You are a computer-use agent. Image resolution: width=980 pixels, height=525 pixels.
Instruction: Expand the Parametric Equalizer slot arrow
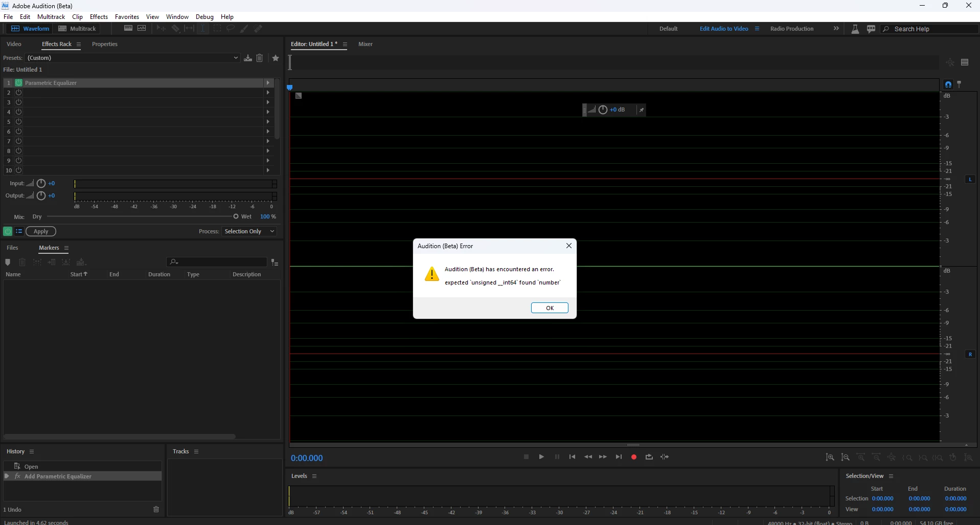point(268,82)
